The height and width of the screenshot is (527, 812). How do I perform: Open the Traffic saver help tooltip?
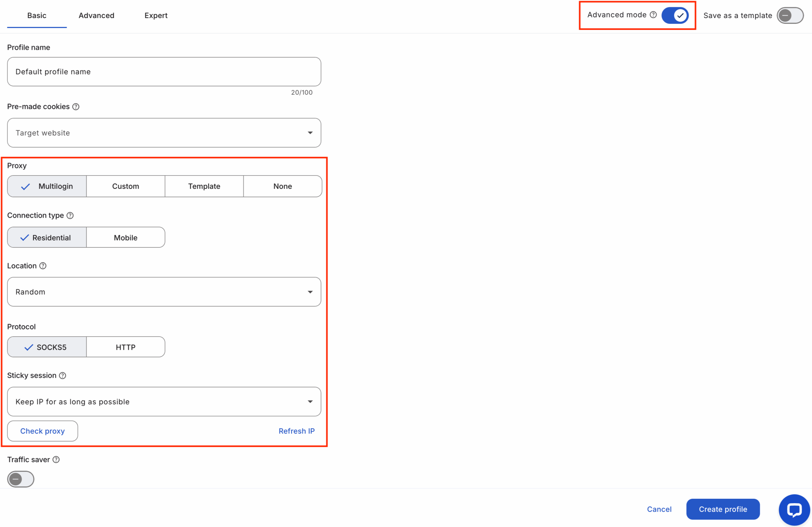[56, 459]
